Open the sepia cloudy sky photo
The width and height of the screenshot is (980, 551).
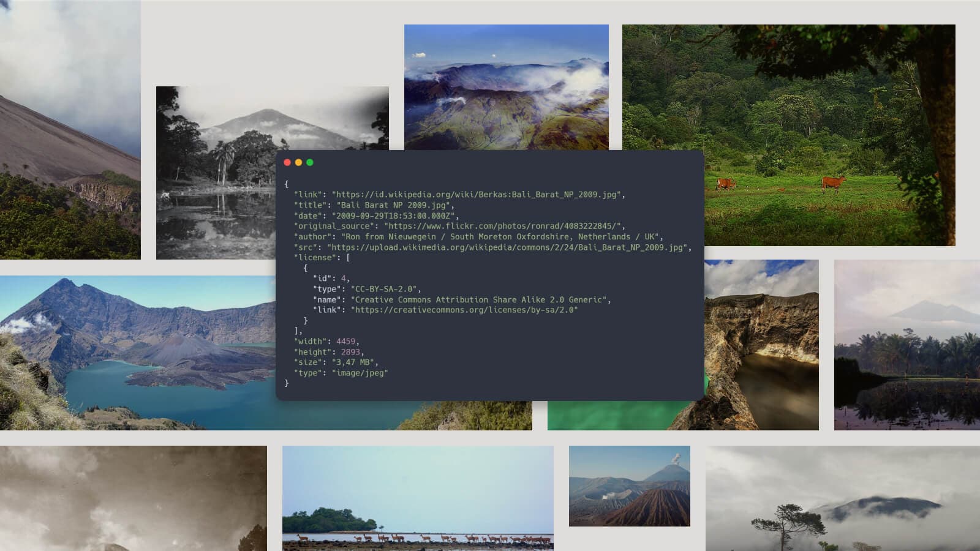(x=134, y=498)
